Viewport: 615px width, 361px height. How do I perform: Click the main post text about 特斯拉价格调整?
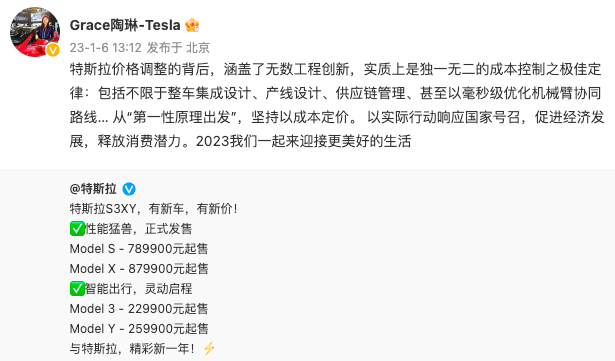tap(337, 105)
